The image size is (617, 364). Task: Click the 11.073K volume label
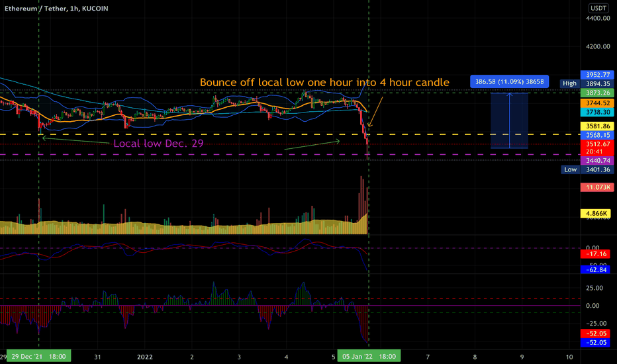[x=597, y=187]
